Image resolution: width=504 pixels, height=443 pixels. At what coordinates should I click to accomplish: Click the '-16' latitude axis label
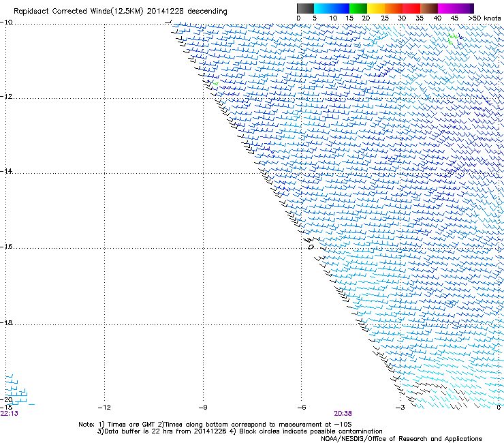tap(6, 247)
